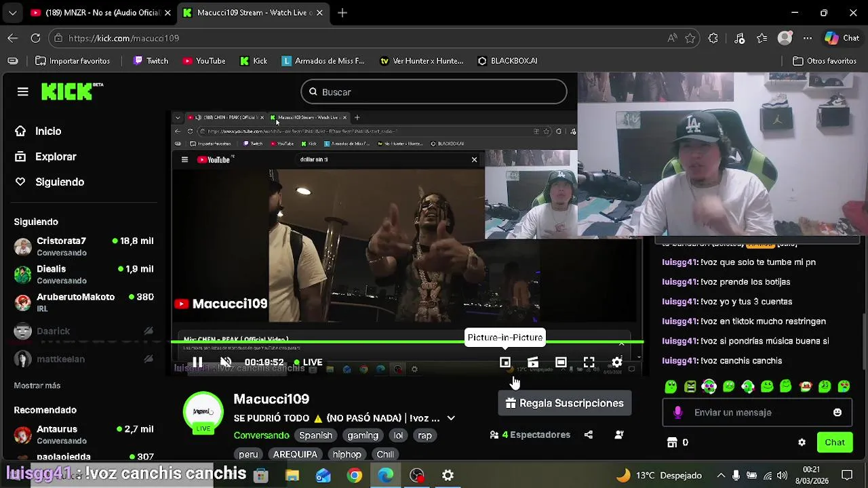
Task: Select the last emote in row
Action: tap(844, 386)
